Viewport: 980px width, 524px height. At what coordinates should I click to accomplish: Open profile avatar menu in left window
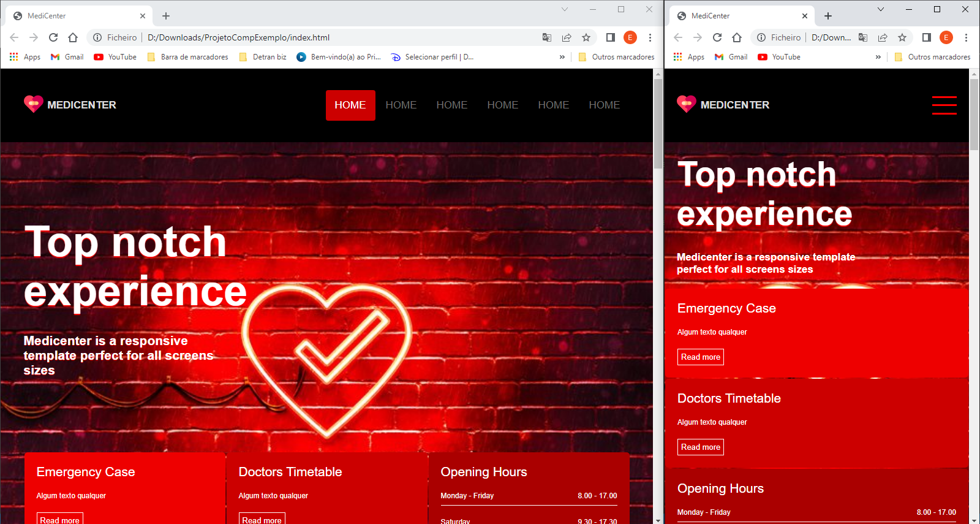630,37
